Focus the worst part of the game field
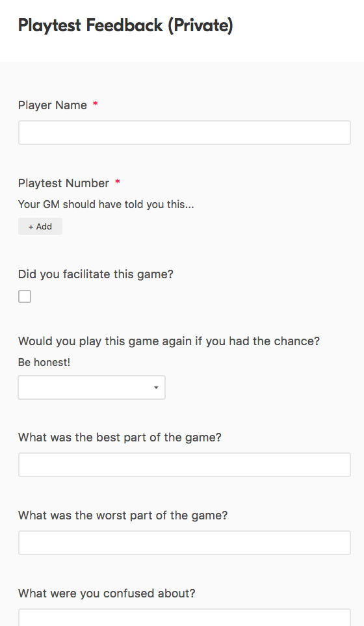The width and height of the screenshot is (364, 626). point(185,543)
